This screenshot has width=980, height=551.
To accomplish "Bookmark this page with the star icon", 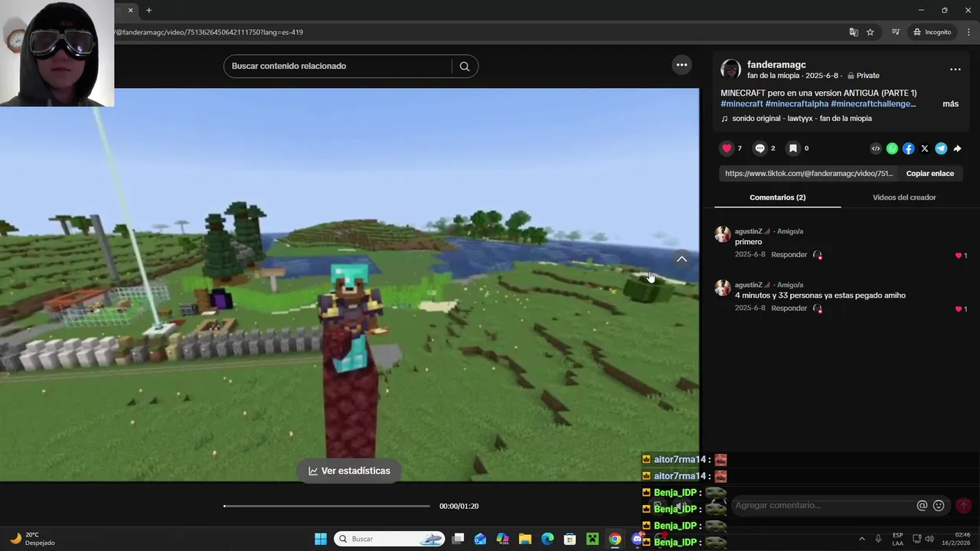I will click(871, 32).
